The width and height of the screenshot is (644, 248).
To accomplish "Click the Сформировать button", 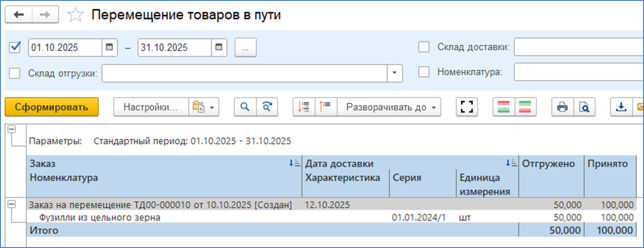I will 52,107.
